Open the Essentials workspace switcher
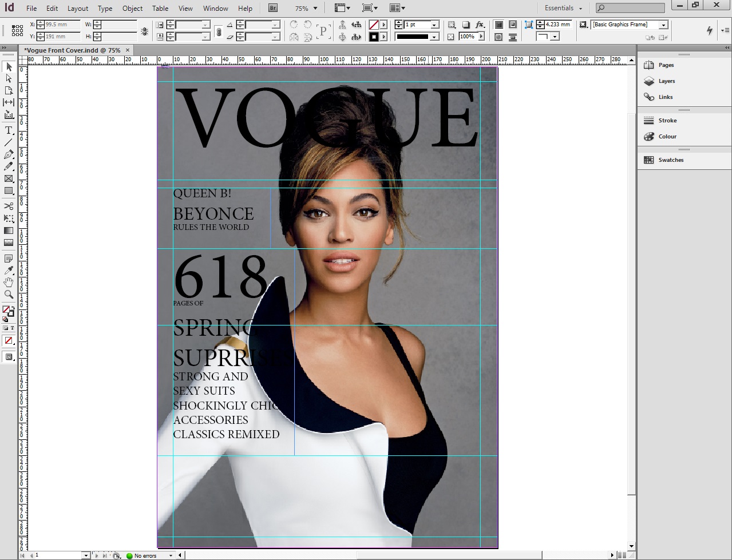This screenshot has height=560, width=732. click(x=563, y=8)
